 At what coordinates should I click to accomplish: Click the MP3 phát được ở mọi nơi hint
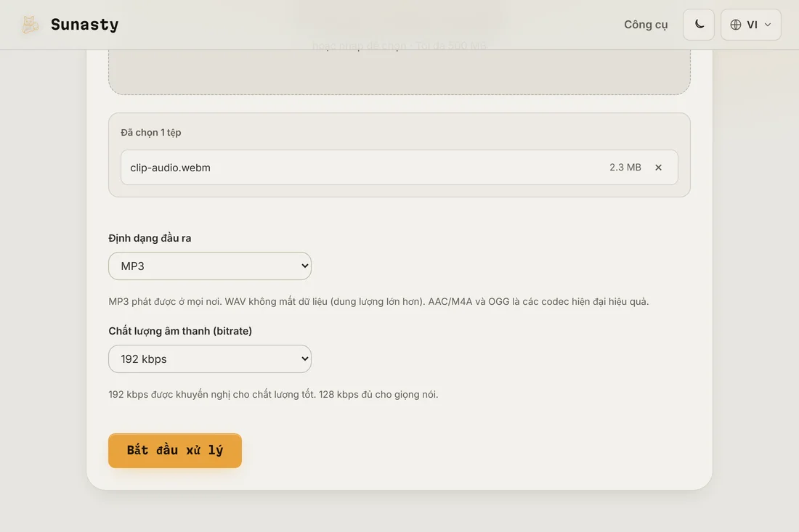click(x=378, y=301)
